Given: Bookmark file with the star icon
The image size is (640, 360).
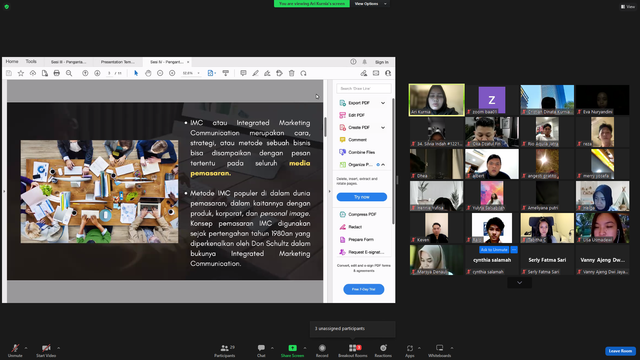Looking at the screenshot, I should (x=21, y=73).
